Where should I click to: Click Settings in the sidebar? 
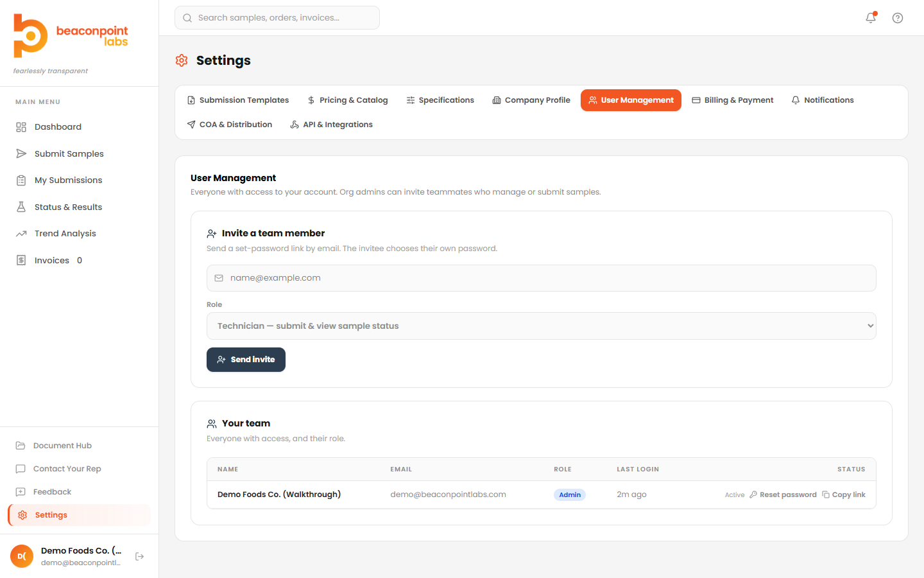click(x=80, y=515)
